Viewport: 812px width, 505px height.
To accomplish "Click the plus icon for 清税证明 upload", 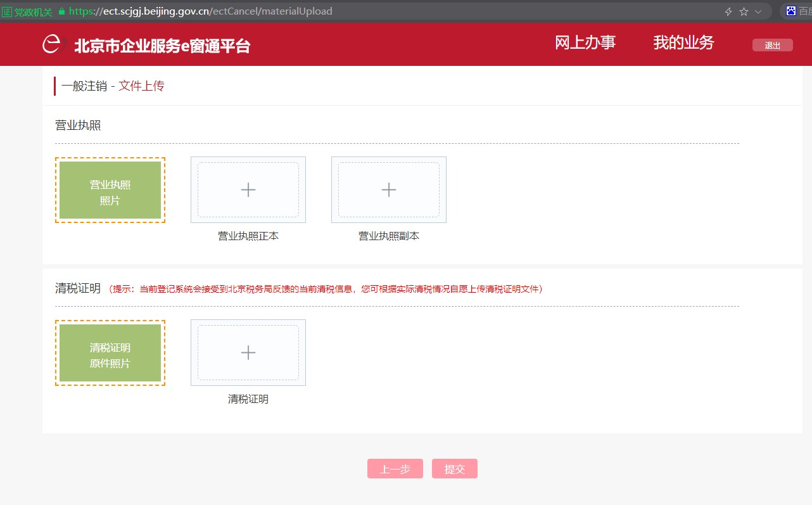I will click(248, 352).
